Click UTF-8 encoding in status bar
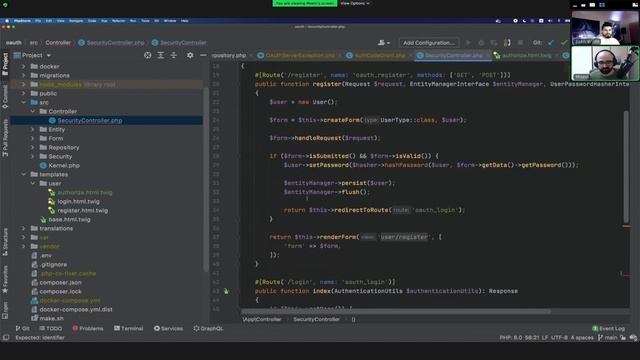This screenshot has width=640, height=360. tap(559, 338)
